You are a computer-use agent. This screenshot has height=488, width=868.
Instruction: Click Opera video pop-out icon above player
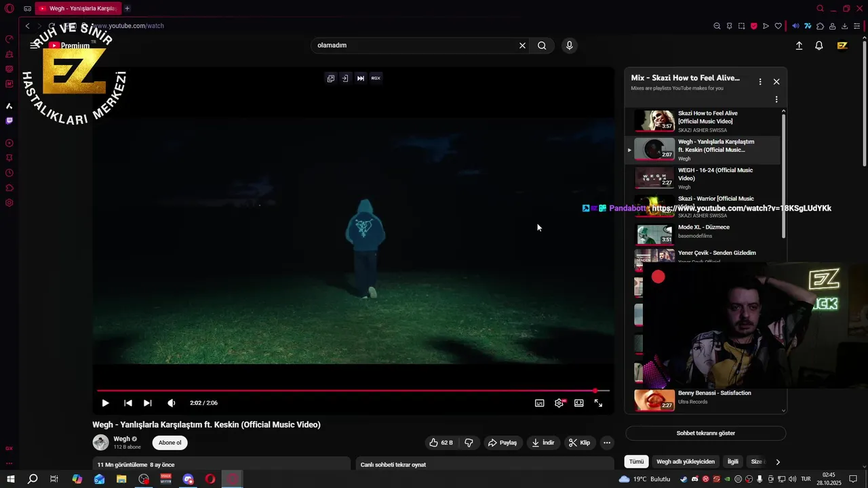pos(331,78)
